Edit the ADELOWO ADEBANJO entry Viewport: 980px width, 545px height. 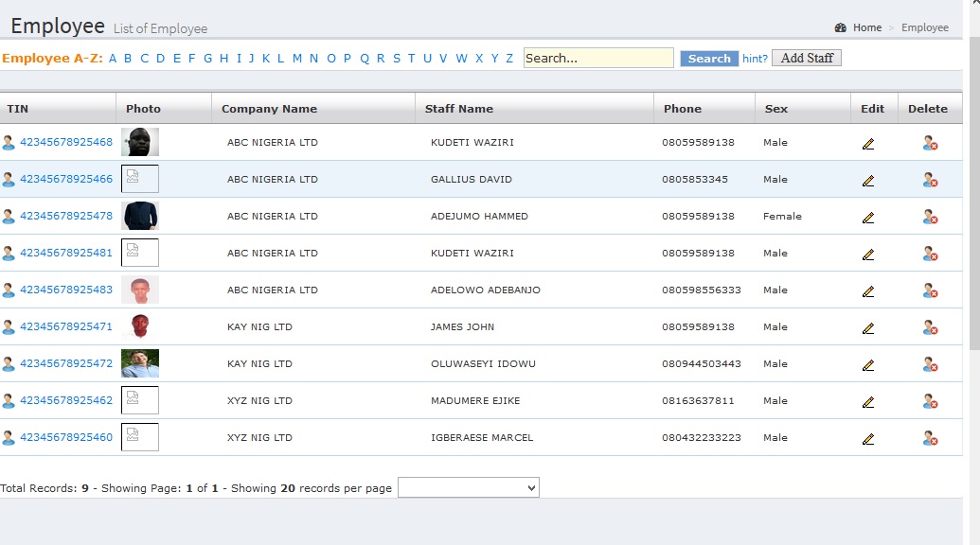(x=868, y=290)
